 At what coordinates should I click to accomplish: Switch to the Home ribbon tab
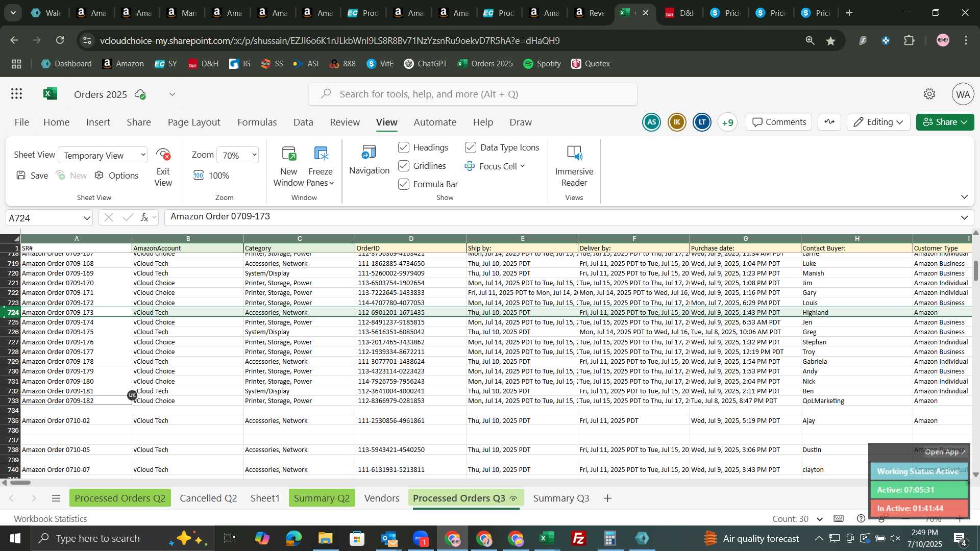click(x=56, y=122)
